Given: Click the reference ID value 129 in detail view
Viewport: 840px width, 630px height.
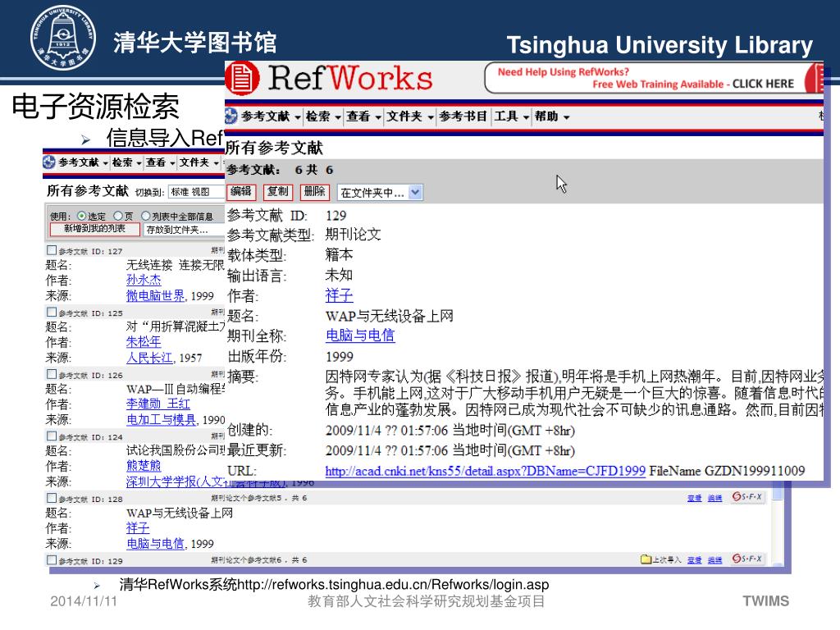Looking at the screenshot, I should pyautogui.click(x=336, y=216).
